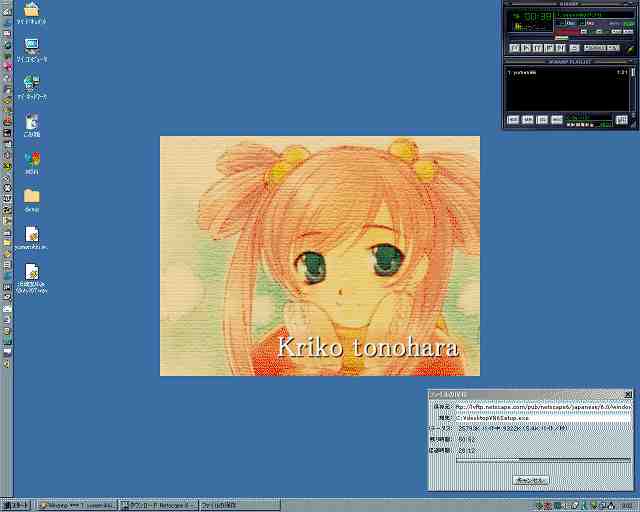
Task: Open a file with Winamp's eject button
Action: [x=574, y=48]
